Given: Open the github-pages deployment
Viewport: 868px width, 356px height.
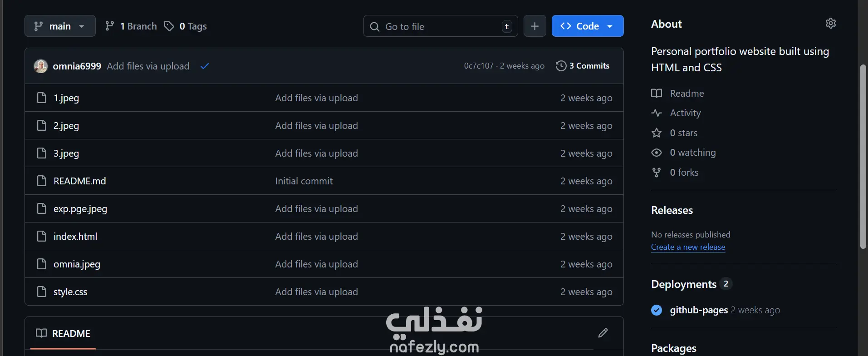Looking at the screenshot, I should click(x=699, y=310).
